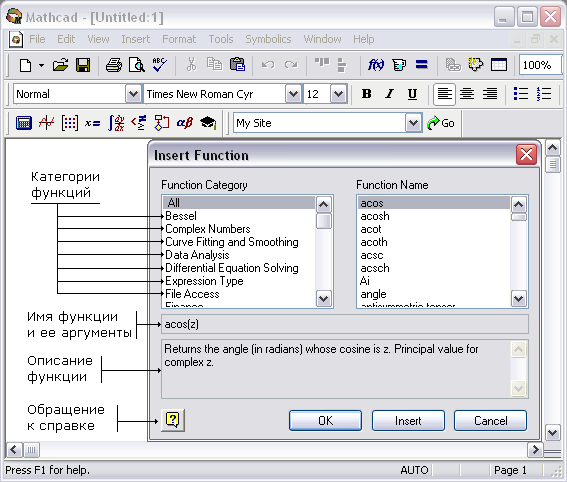Open Insert Function f(x) icon
The height and width of the screenshot is (482, 567).
coord(376,65)
